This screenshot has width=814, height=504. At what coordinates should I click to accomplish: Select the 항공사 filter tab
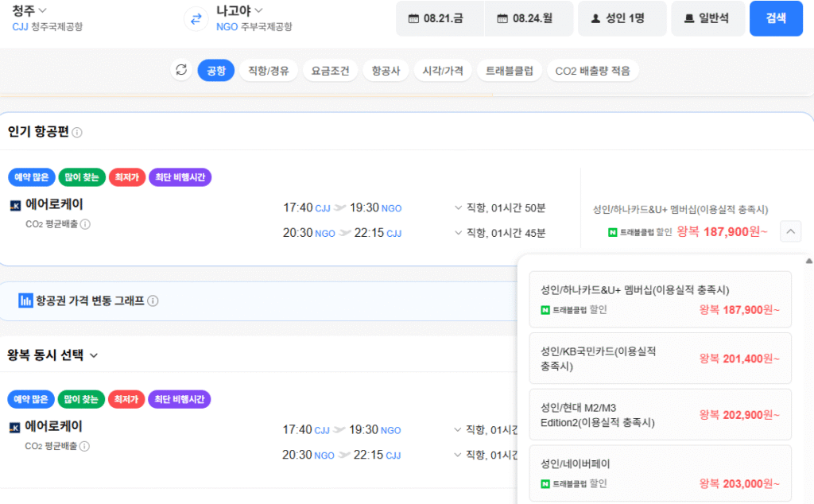(x=386, y=71)
